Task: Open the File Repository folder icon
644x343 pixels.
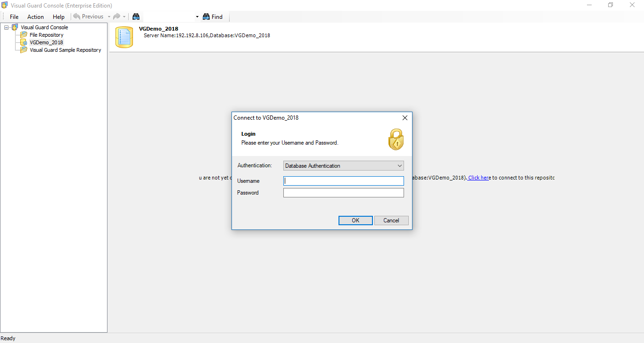Action: [x=23, y=34]
